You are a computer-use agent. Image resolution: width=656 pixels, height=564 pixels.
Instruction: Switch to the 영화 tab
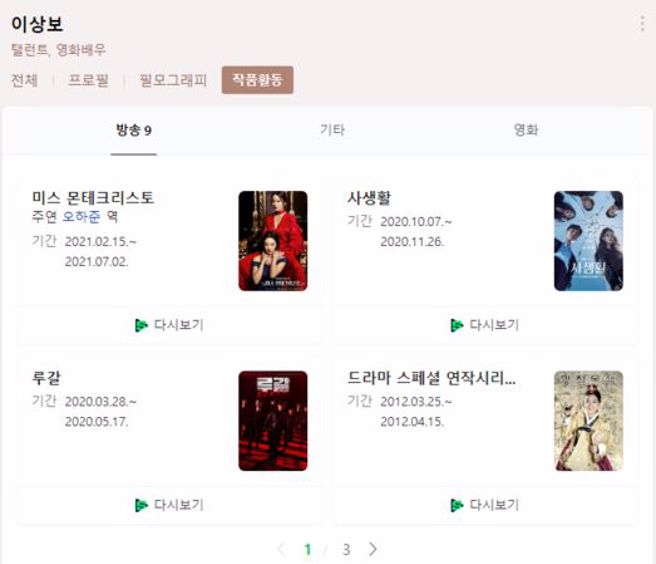pyautogui.click(x=526, y=130)
